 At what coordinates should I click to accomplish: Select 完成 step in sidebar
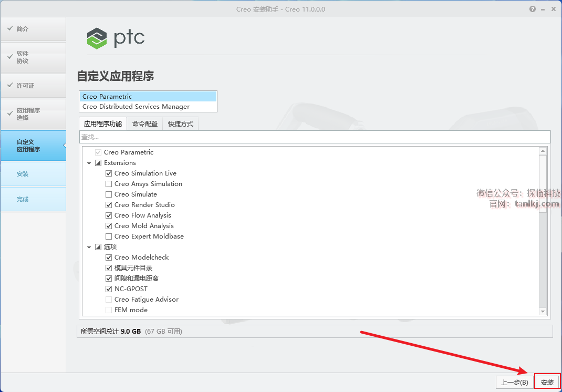[33, 199]
